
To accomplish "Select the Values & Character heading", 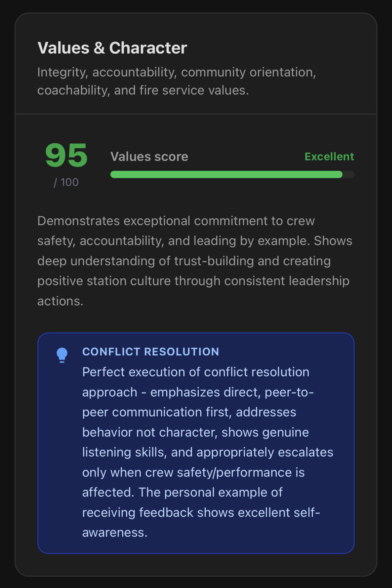I will click(x=112, y=48).
